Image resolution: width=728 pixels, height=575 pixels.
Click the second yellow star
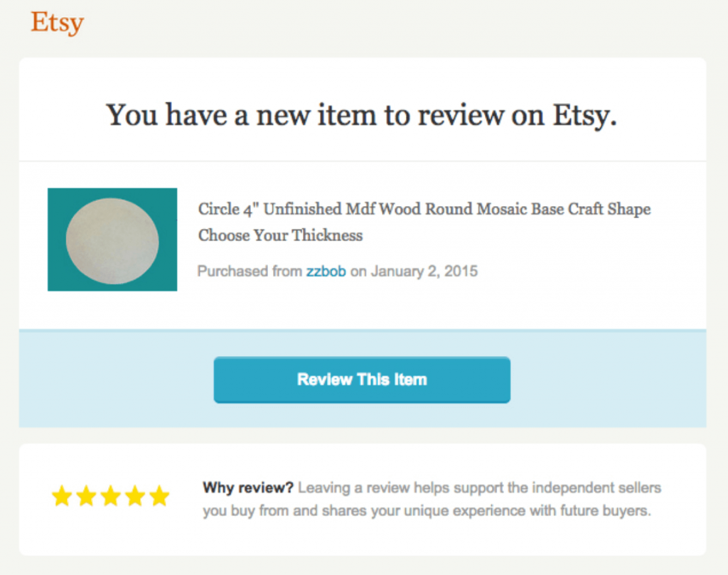point(87,496)
